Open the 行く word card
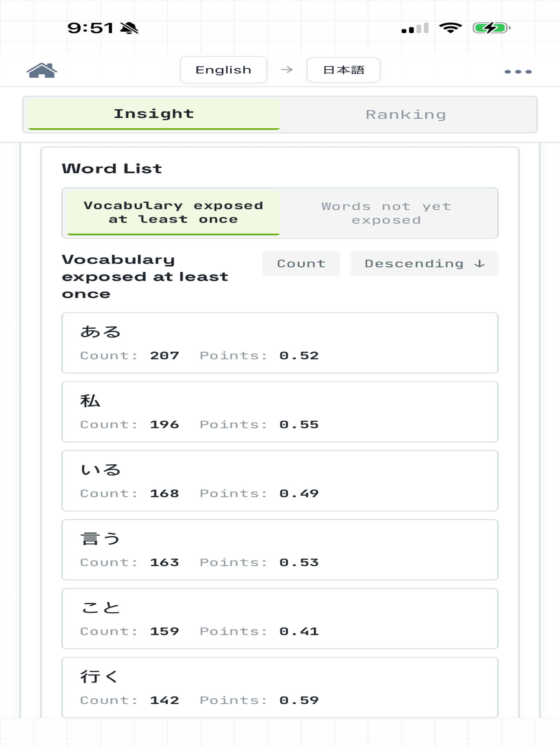This screenshot has width=560, height=747. 280,687
